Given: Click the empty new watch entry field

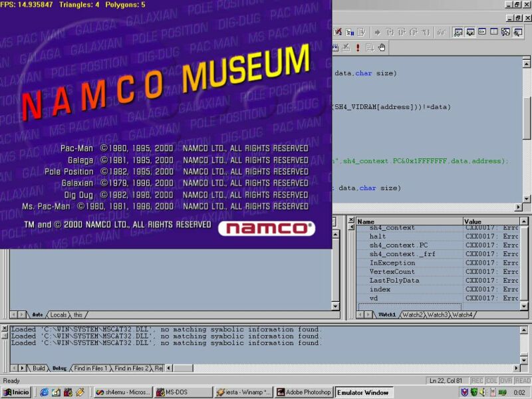Looking at the screenshot, I should [410, 307].
